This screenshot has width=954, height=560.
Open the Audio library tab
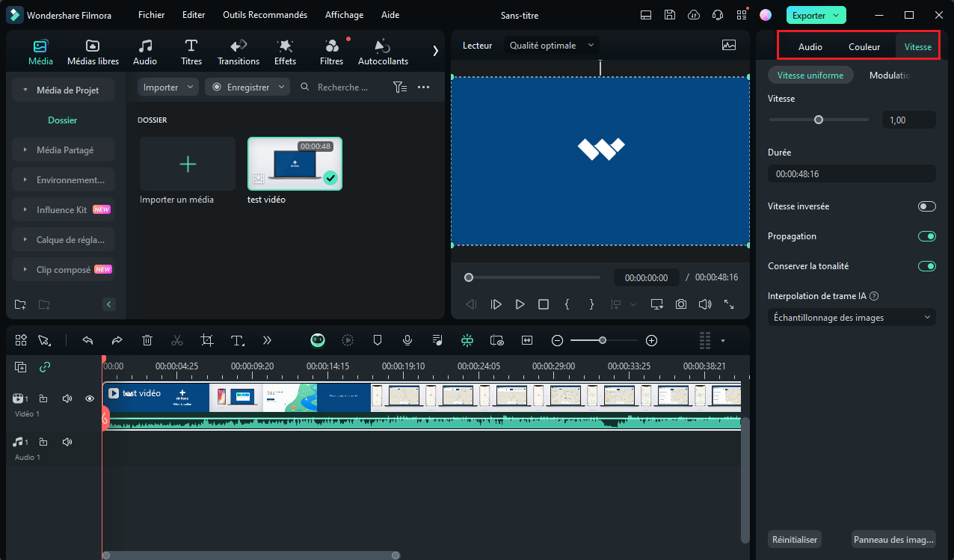coord(145,52)
